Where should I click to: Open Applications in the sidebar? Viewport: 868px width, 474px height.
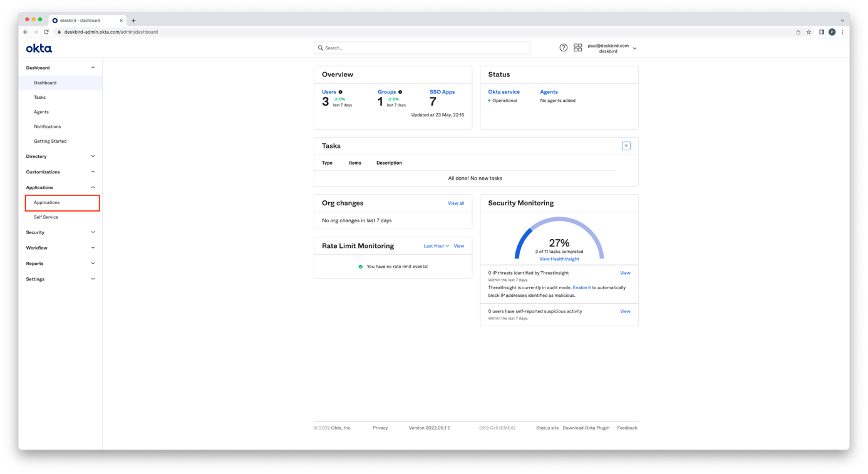[x=47, y=203]
